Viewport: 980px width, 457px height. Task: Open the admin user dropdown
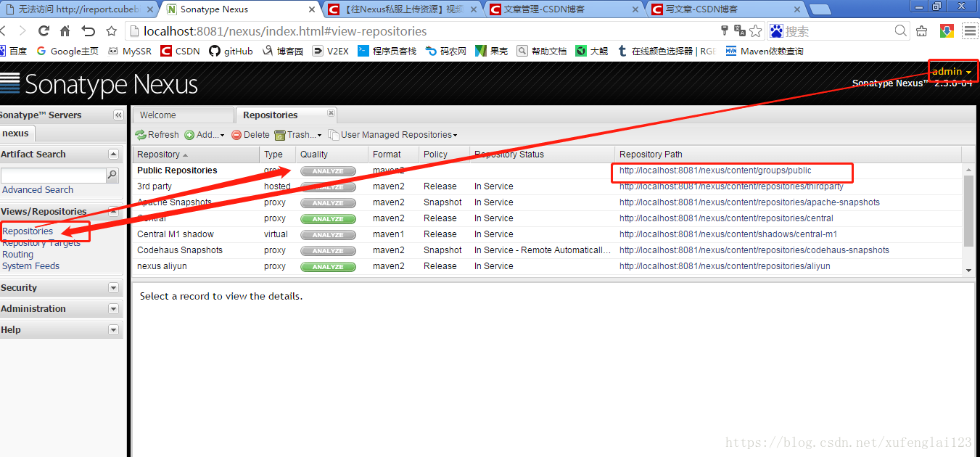pyautogui.click(x=952, y=71)
